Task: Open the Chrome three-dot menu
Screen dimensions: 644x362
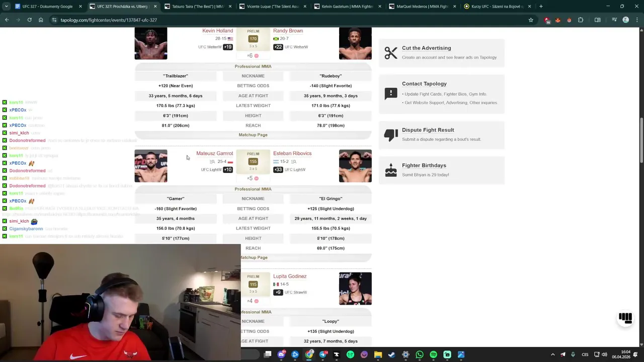Action: 636,20
